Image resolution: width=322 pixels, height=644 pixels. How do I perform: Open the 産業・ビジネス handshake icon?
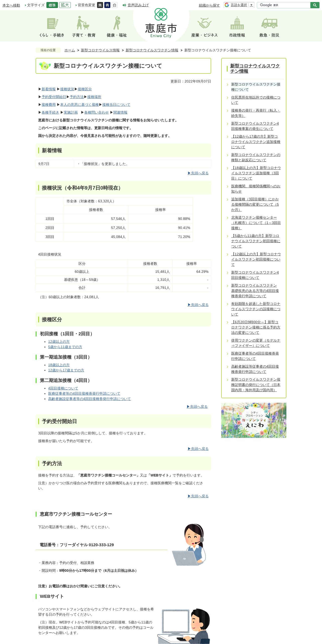(204, 27)
